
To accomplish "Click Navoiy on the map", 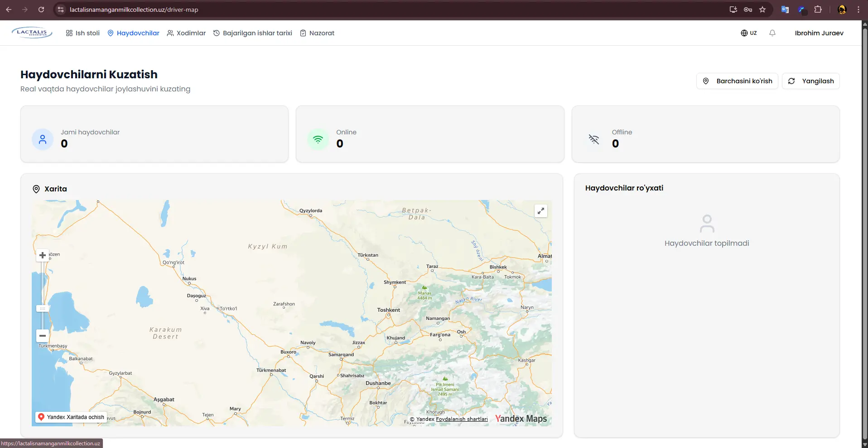I will coord(308,343).
